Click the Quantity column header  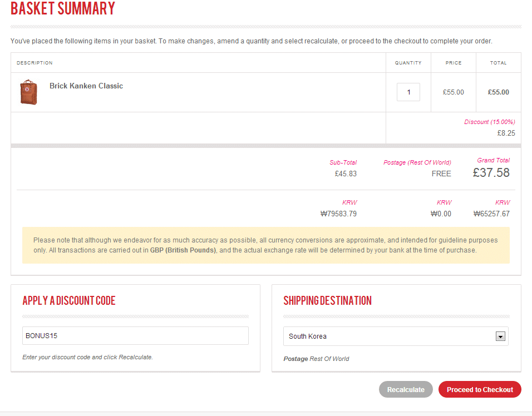tap(408, 63)
